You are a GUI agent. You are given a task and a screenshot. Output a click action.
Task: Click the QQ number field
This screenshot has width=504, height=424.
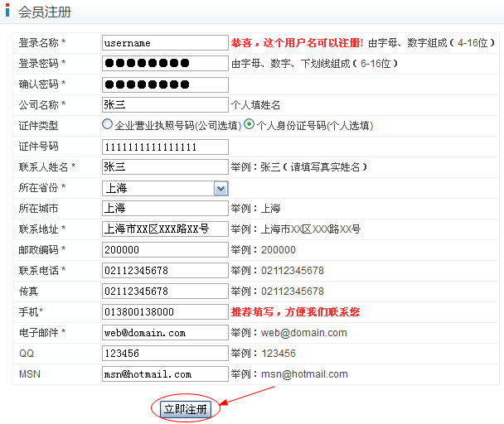tap(165, 354)
